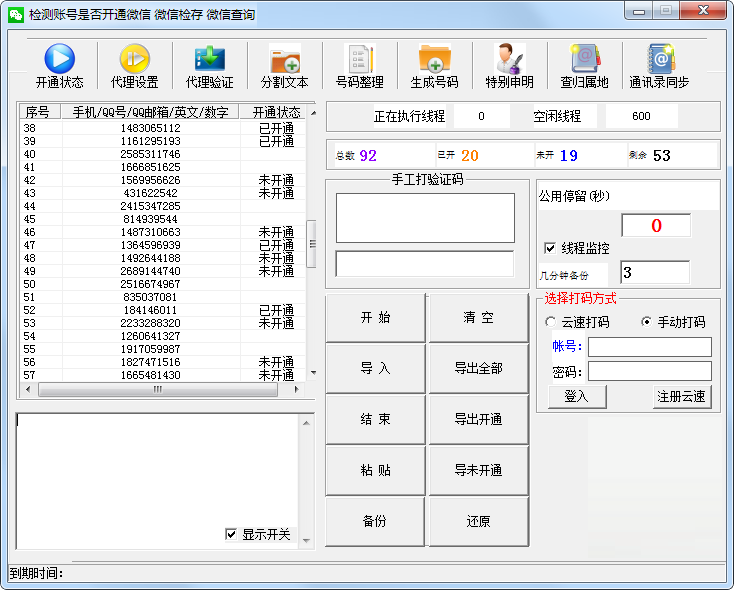Click the list's horizontal scrollbar thumb

[x=157, y=390]
